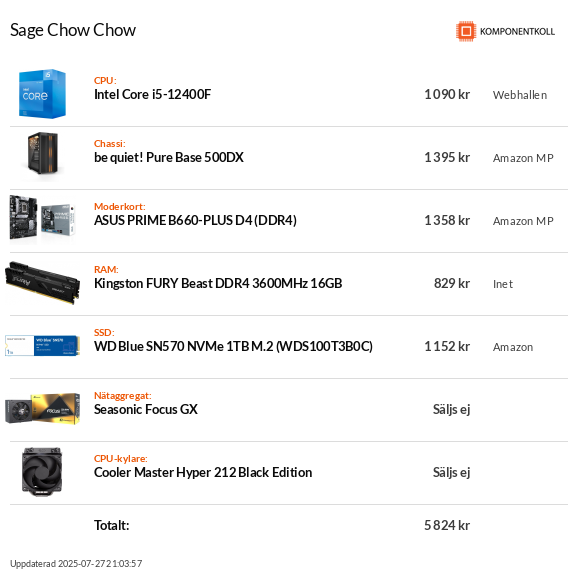Open the Kingston FURY RAM picture
The height and width of the screenshot is (577, 577).
pyautogui.click(x=42, y=283)
